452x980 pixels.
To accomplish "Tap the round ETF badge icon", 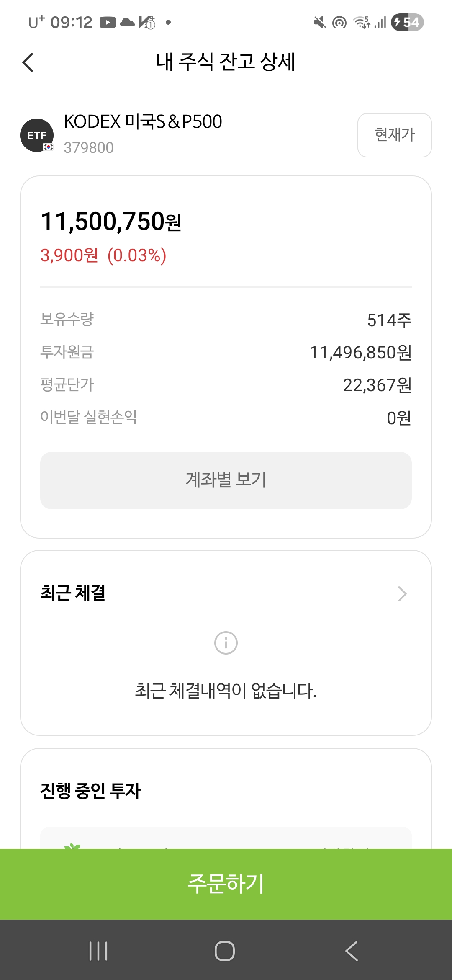I will click(37, 135).
